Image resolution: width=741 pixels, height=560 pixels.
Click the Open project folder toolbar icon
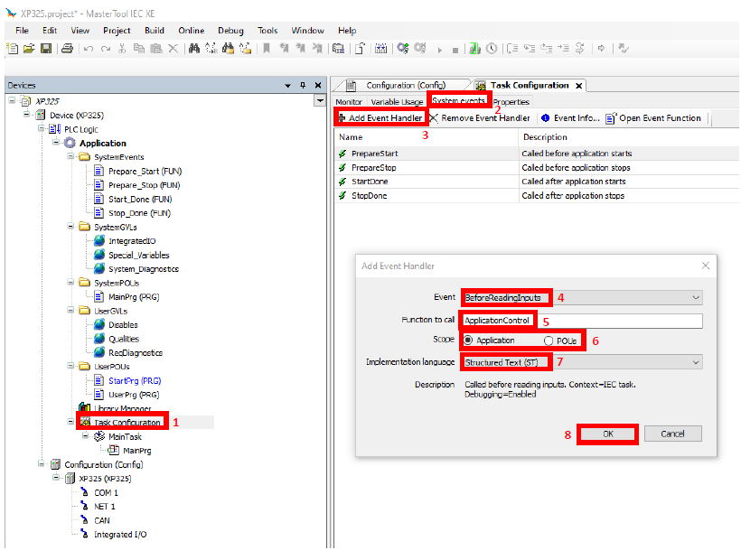(x=28, y=48)
